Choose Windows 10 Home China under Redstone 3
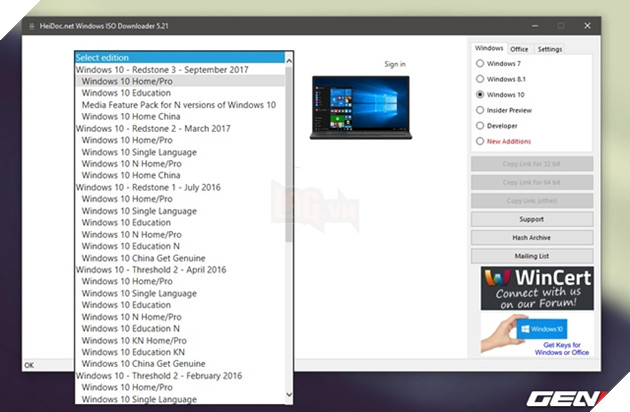This screenshot has width=630, height=412. coord(180,117)
